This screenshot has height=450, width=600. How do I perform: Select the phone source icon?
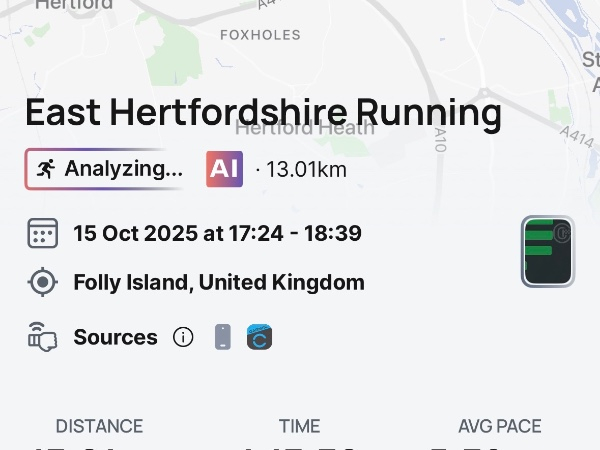(222, 337)
